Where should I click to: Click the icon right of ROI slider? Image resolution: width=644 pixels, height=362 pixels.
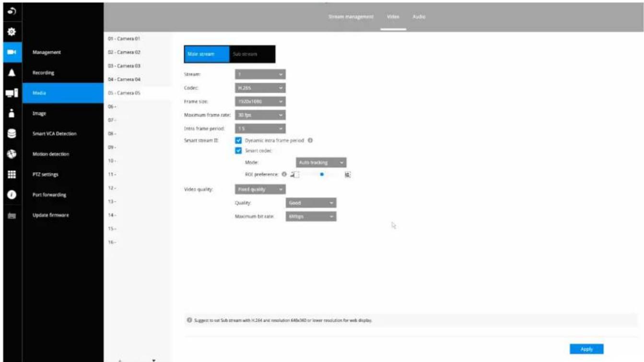click(348, 175)
